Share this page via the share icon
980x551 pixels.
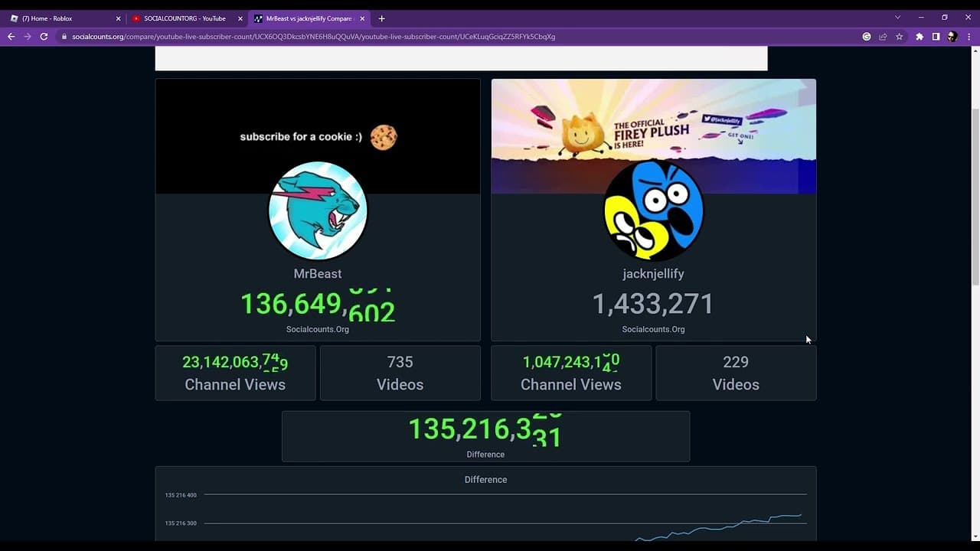(883, 36)
